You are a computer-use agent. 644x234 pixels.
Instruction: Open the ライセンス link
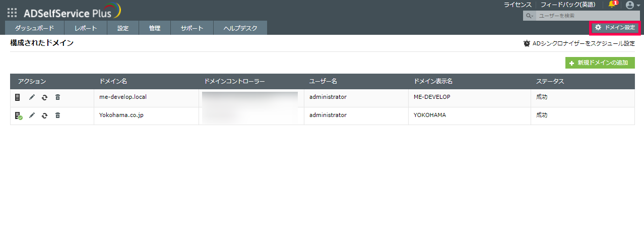(x=518, y=5)
